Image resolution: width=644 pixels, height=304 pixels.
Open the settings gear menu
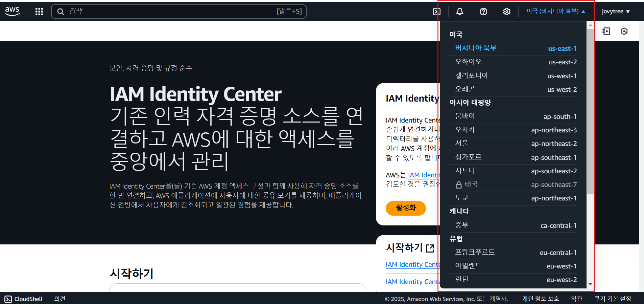point(506,12)
